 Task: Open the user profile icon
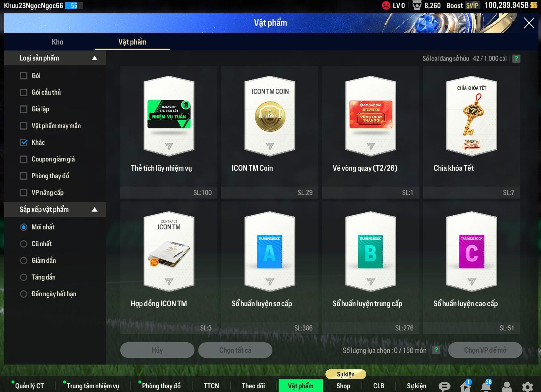click(506, 386)
